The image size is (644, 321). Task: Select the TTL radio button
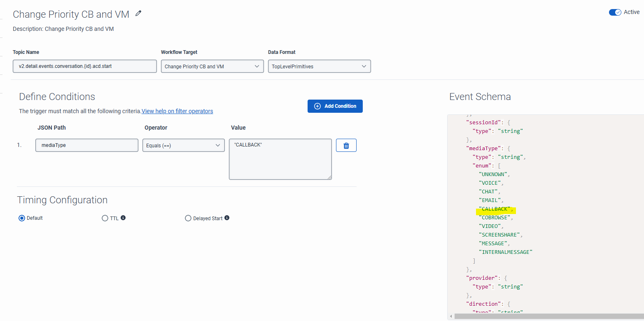coord(105,218)
